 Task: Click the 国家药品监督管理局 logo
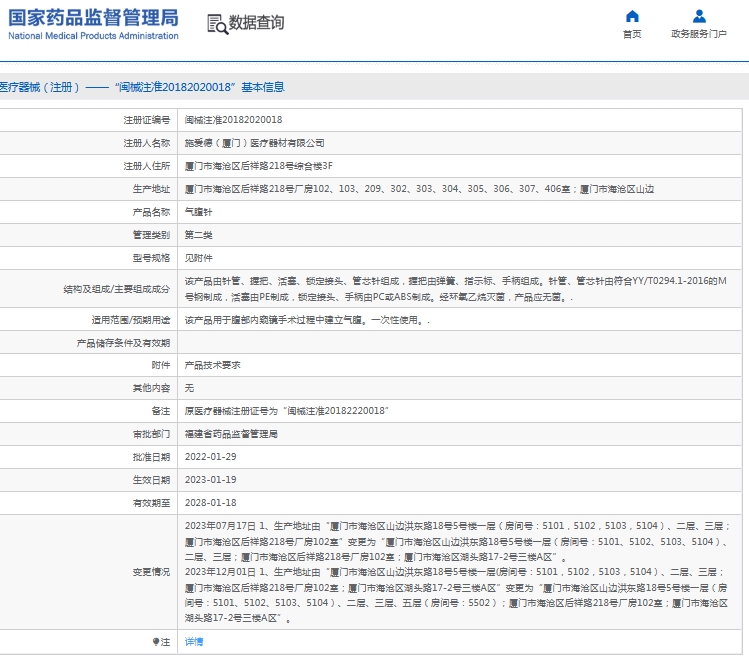click(93, 18)
